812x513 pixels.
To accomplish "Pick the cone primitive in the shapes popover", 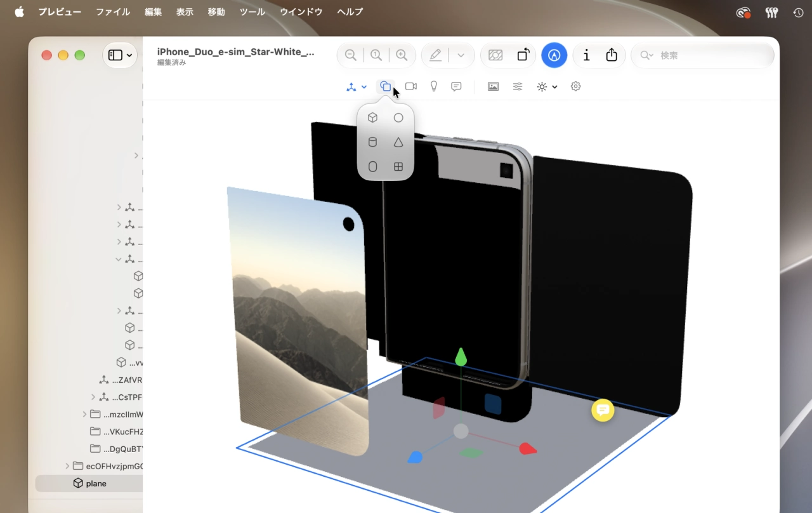I will [x=398, y=142].
